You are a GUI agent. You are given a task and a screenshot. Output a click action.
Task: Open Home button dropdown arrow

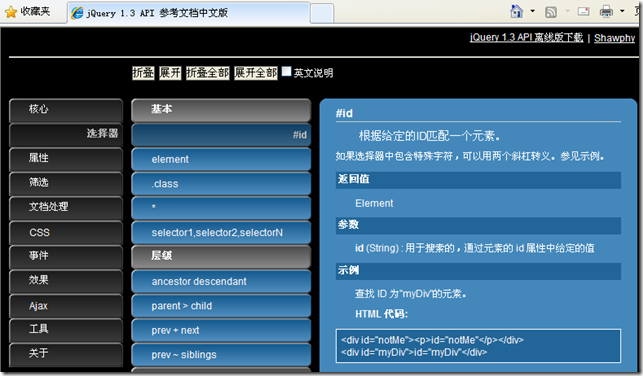click(533, 11)
